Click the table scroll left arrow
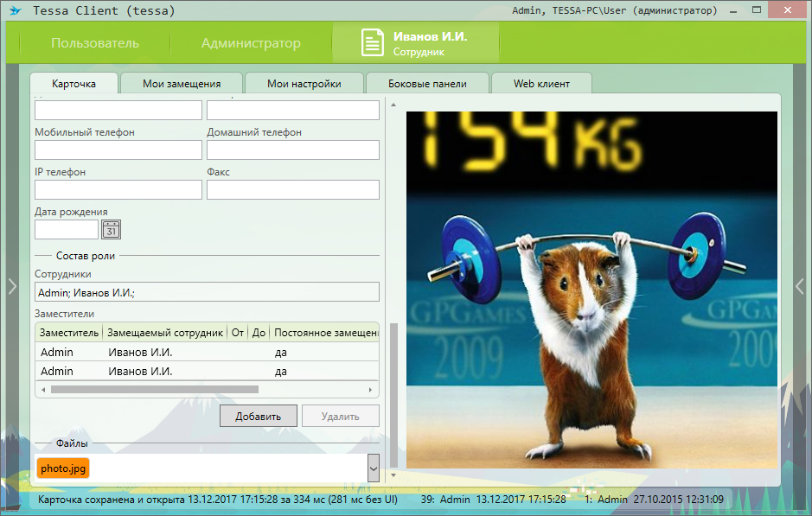This screenshot has height=516, width=812. point(43,390)
